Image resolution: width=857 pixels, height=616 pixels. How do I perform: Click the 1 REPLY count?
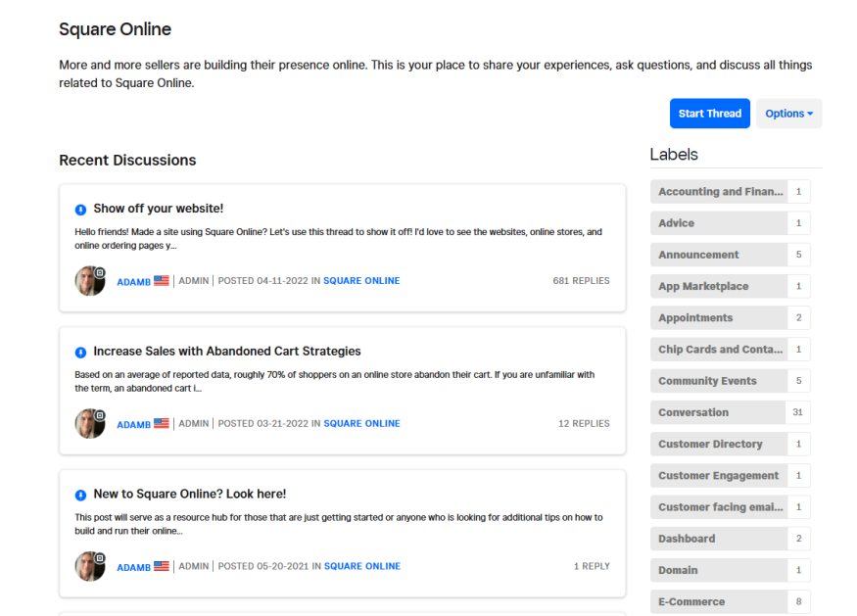(592, 566)
